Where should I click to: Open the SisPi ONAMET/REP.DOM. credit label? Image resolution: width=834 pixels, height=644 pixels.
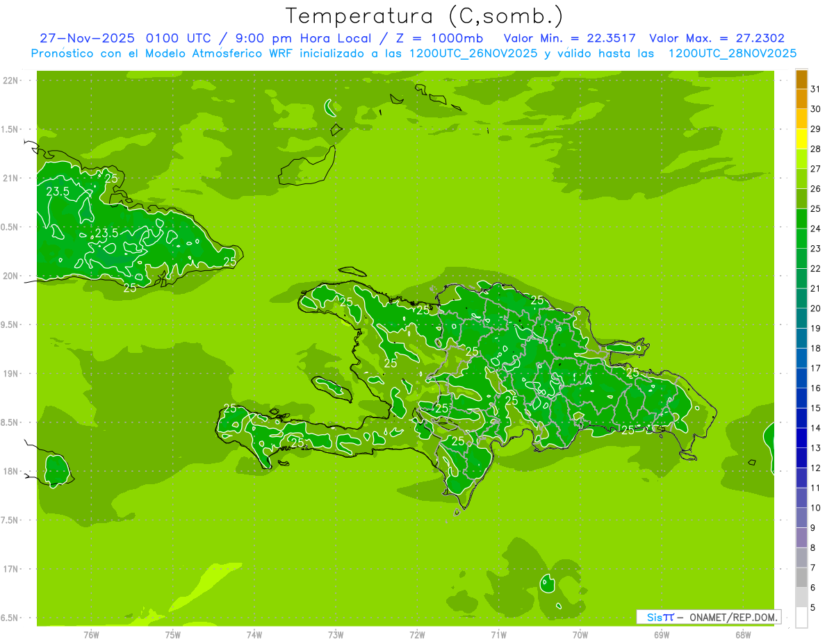click(709, 617)
